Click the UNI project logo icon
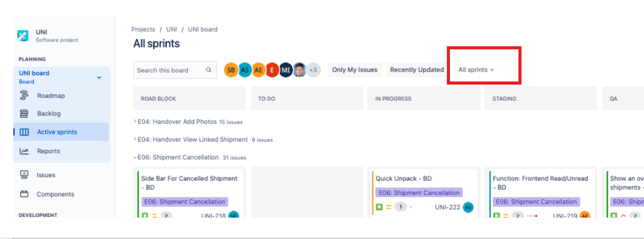 (23, 36)
